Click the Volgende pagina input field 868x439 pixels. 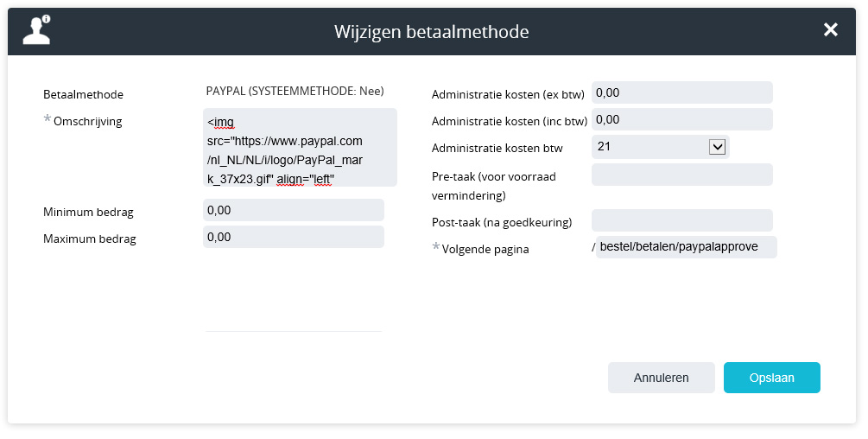tap(687, 247)
